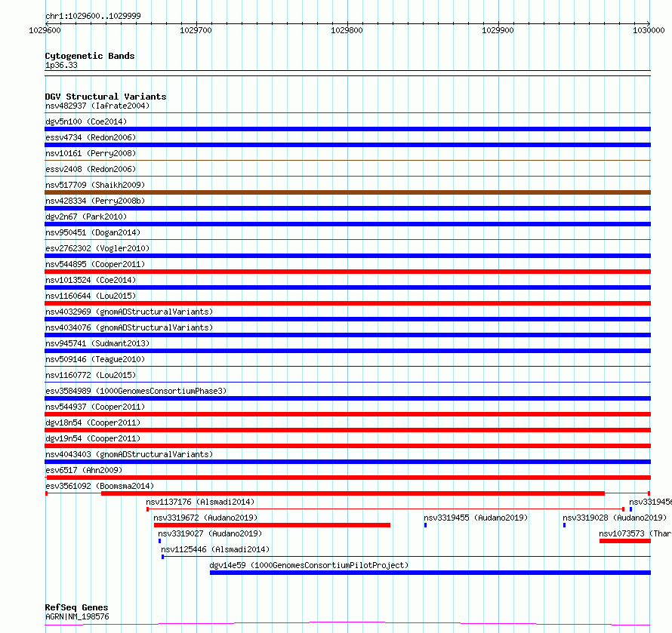Click the 1029800 ruler position label
Viewport: 672px width, 633px height.
click(347, 30)
